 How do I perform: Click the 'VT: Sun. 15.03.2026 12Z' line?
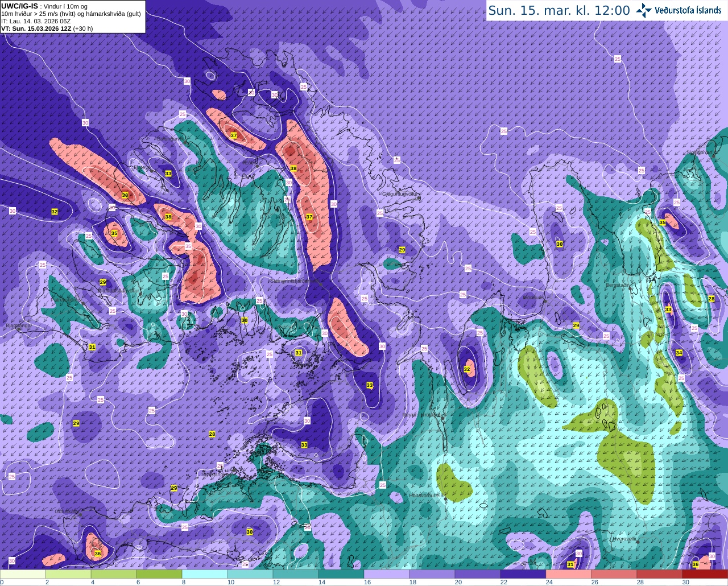click(47, 28)
